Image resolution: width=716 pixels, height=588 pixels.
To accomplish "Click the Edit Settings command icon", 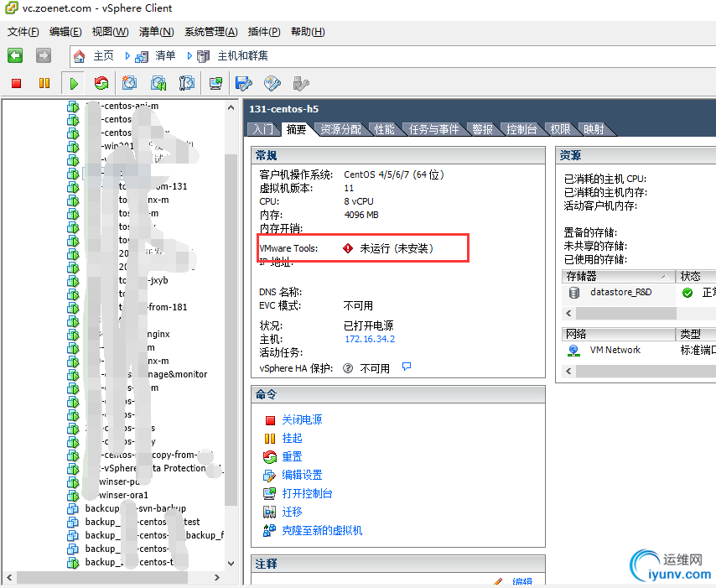I will tap(269, 476).
